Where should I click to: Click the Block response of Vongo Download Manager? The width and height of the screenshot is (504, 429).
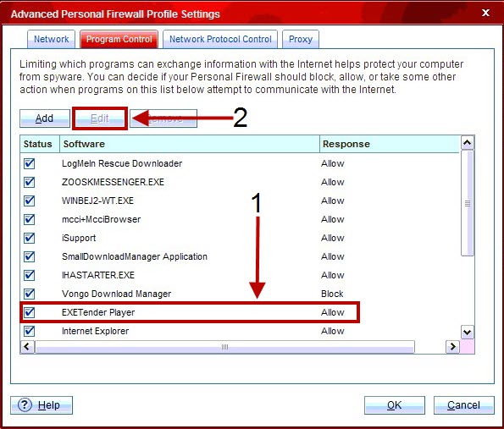[332, 294]
